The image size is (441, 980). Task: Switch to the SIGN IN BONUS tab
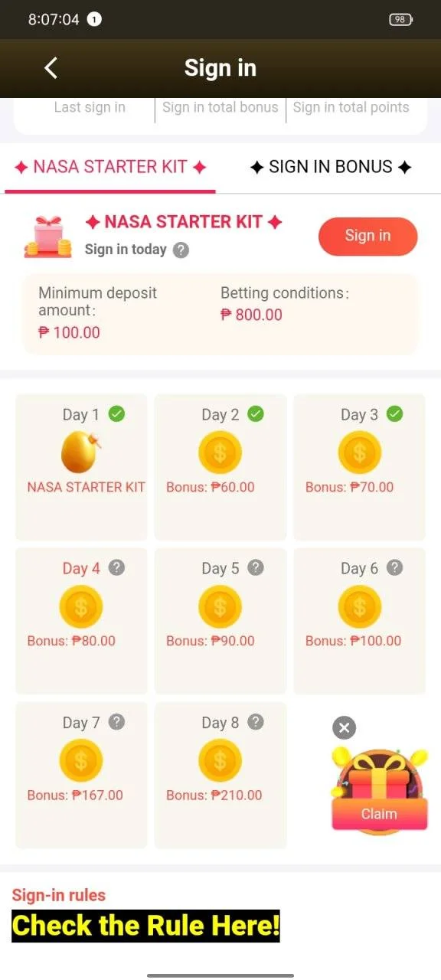[x=331, y=167]
